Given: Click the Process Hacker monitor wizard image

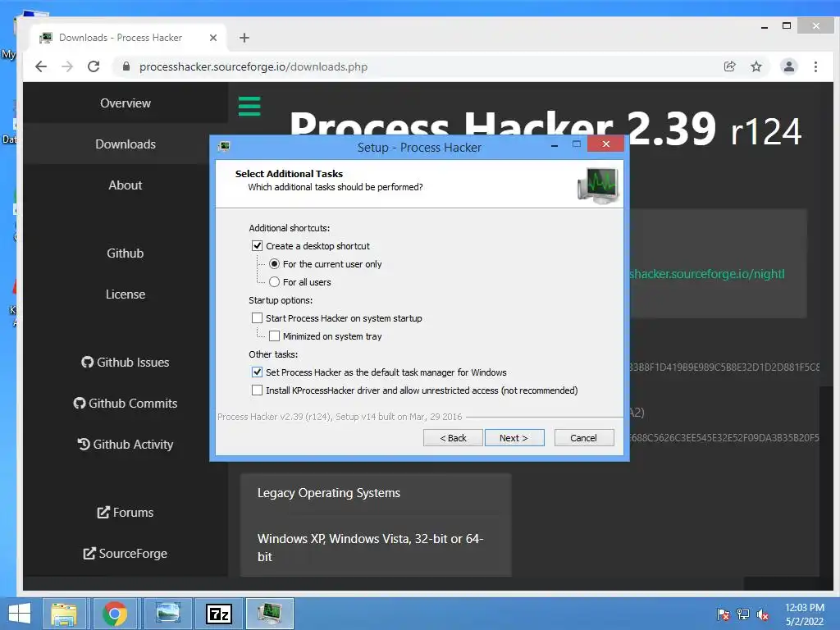Looking at the screenshot, I should (598, 185).
